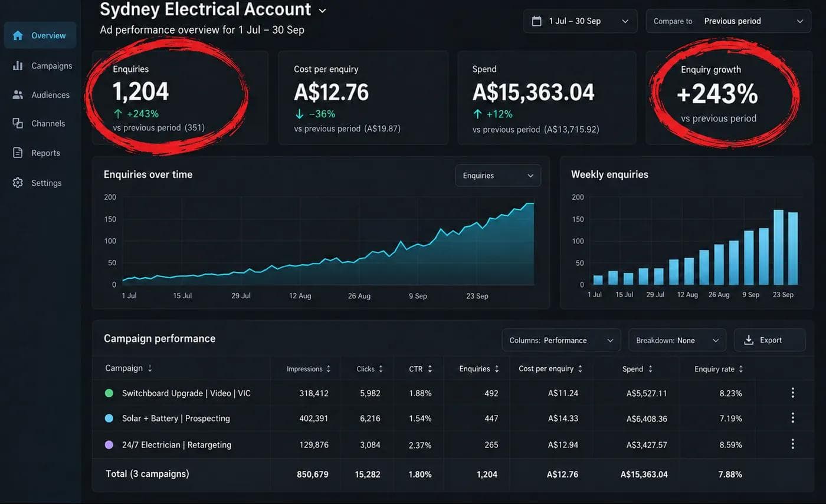Open more options for 24/7 Electrician row
826x504 pixels.
(793, 444)
